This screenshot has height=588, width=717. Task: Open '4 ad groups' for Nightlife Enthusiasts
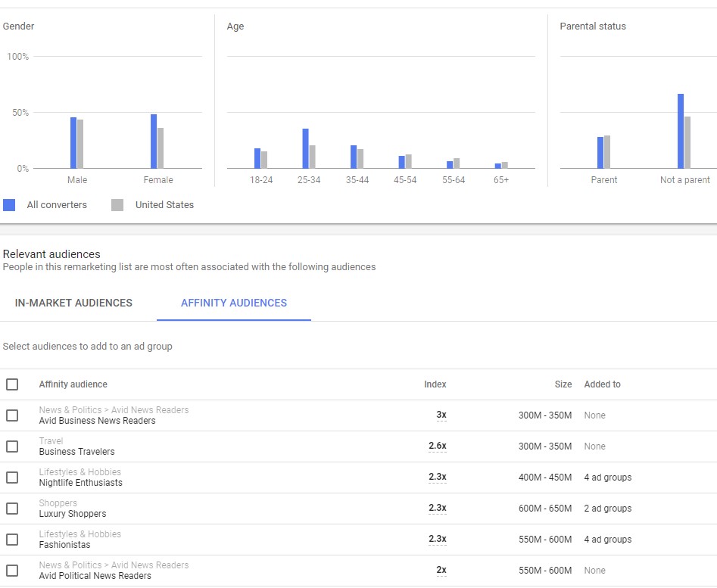coord(608,478)
